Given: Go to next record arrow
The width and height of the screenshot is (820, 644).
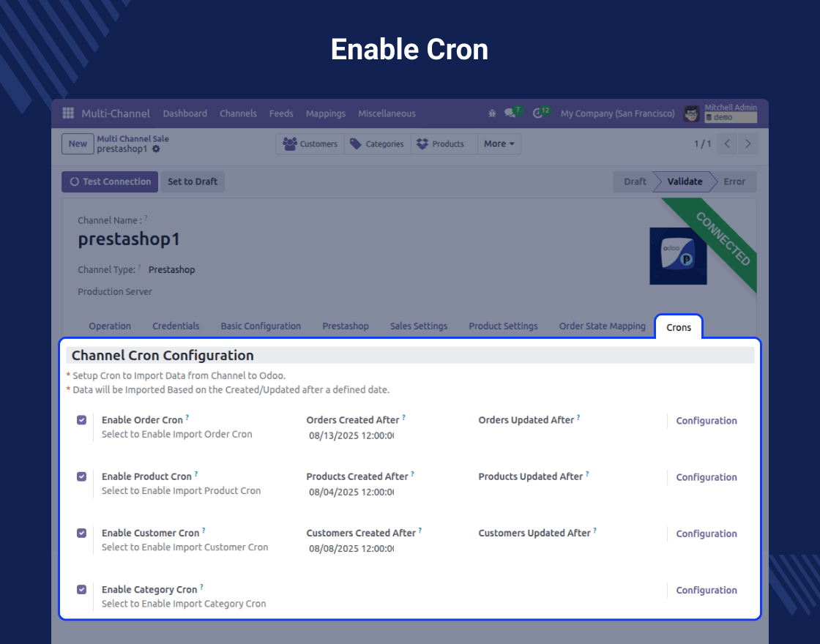Looking at the screenshot, I should click(748, 143).
